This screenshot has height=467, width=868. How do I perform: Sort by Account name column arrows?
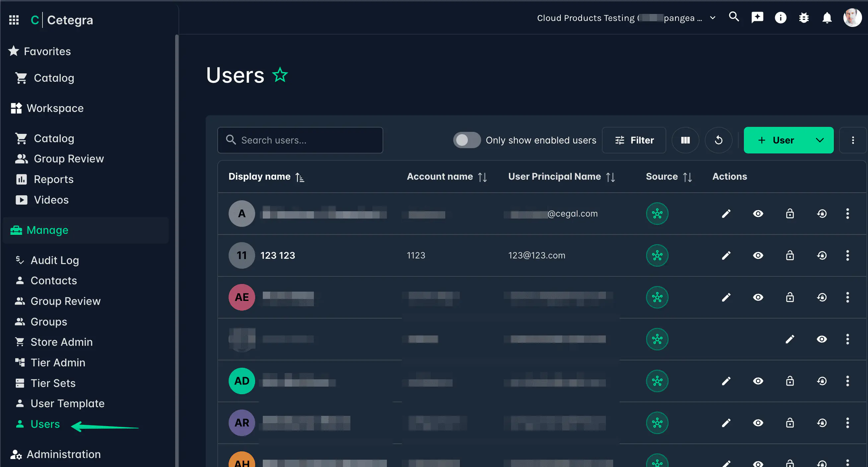pyautogui.click(x=482, y=176)
